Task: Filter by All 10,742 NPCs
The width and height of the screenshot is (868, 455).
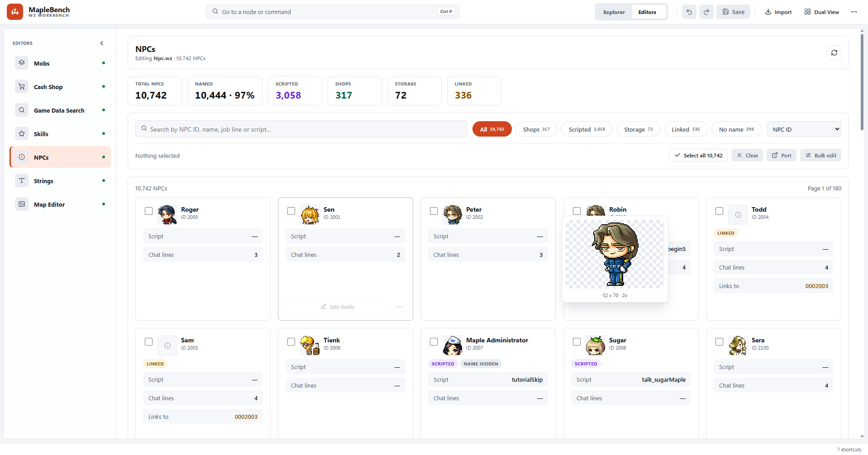Action: coord(492,129)
